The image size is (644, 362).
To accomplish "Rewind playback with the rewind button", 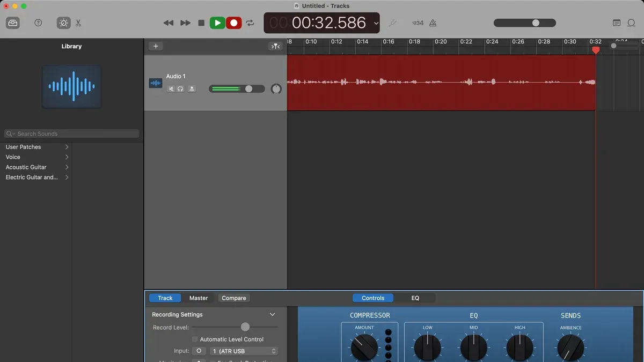I will coord(169,23).
